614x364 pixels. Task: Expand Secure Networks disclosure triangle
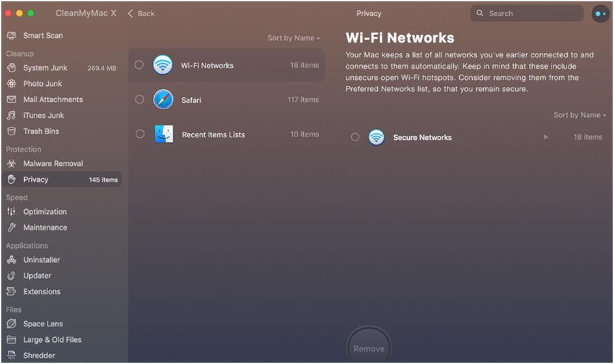click(x=546, y=137)
